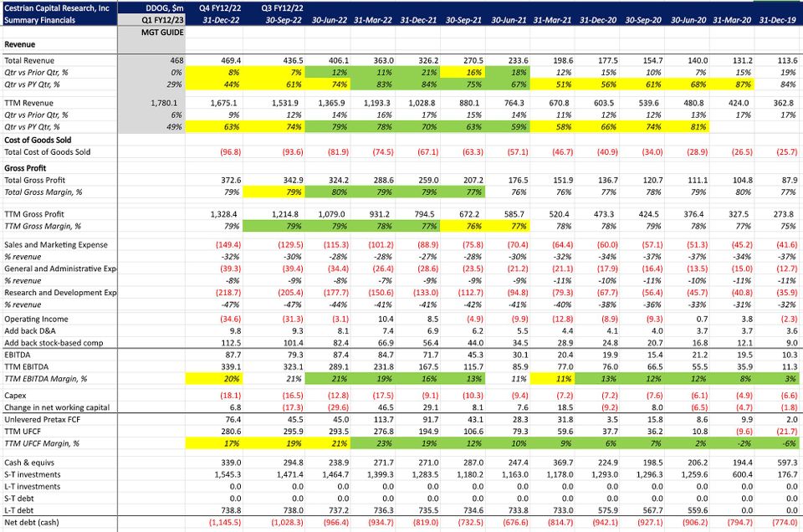Select the DDOG, $m header cell
803x532 pixels.
click(151, 8)
